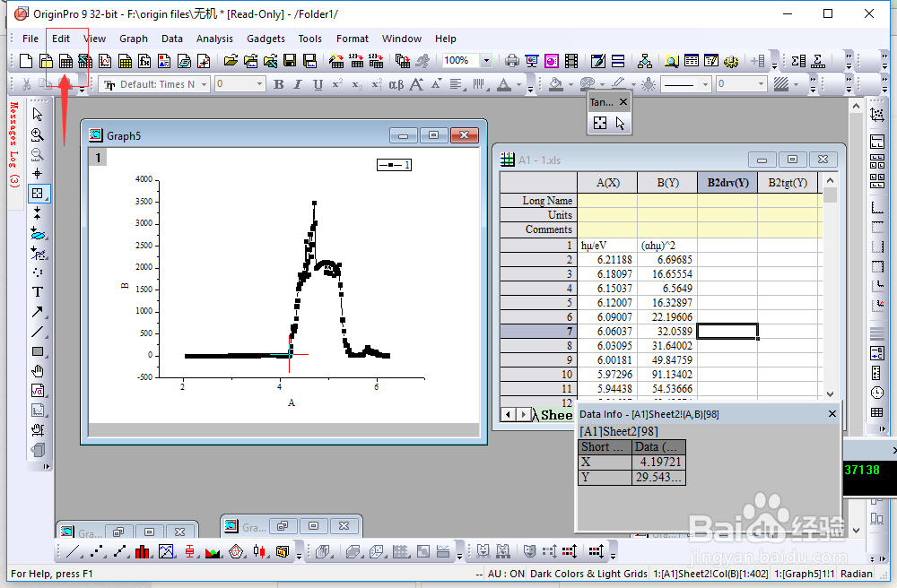Toggle Superscript formatting
The image size is (897, 588).
coord(337,84)
